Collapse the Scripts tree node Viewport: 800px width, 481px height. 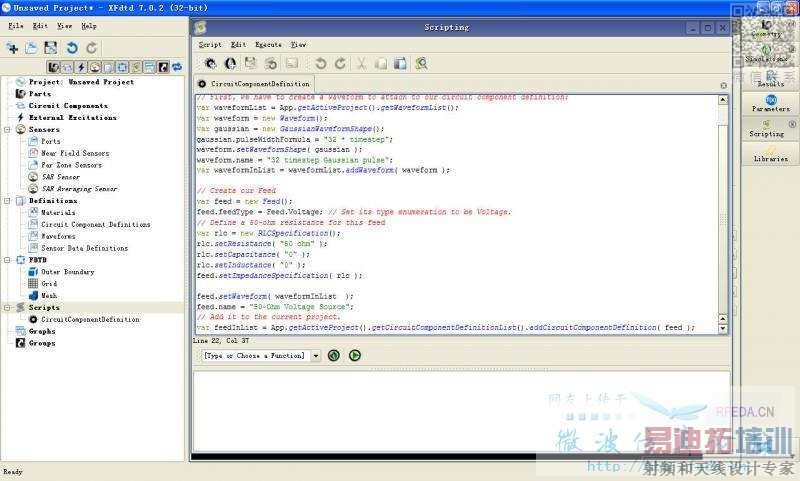[x=7, y=308]
